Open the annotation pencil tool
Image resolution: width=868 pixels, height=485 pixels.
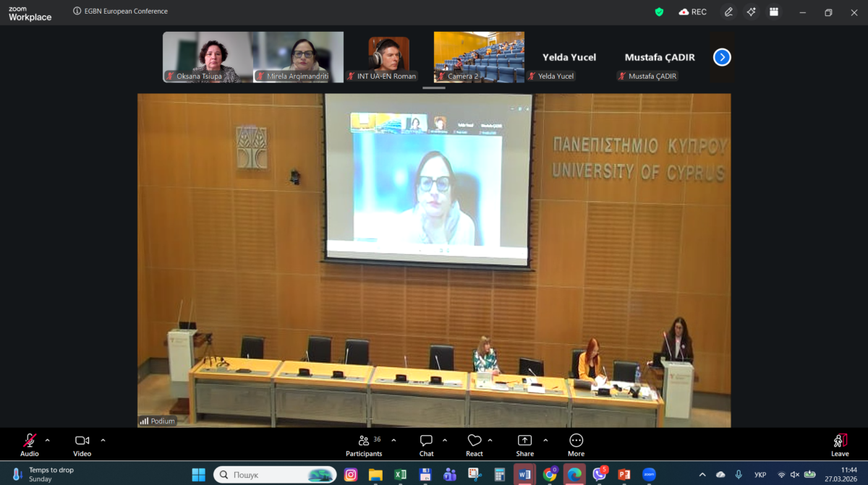[x=728, y=12]
